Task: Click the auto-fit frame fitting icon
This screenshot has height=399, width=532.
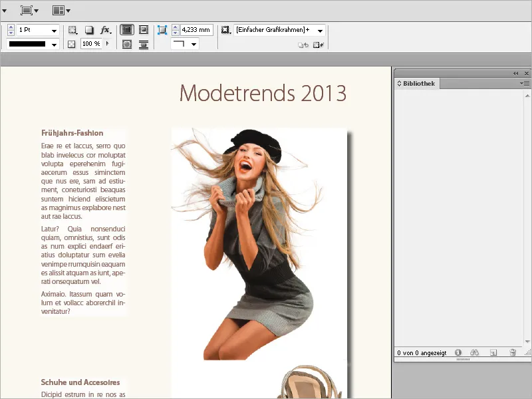Action: [164, 29]
